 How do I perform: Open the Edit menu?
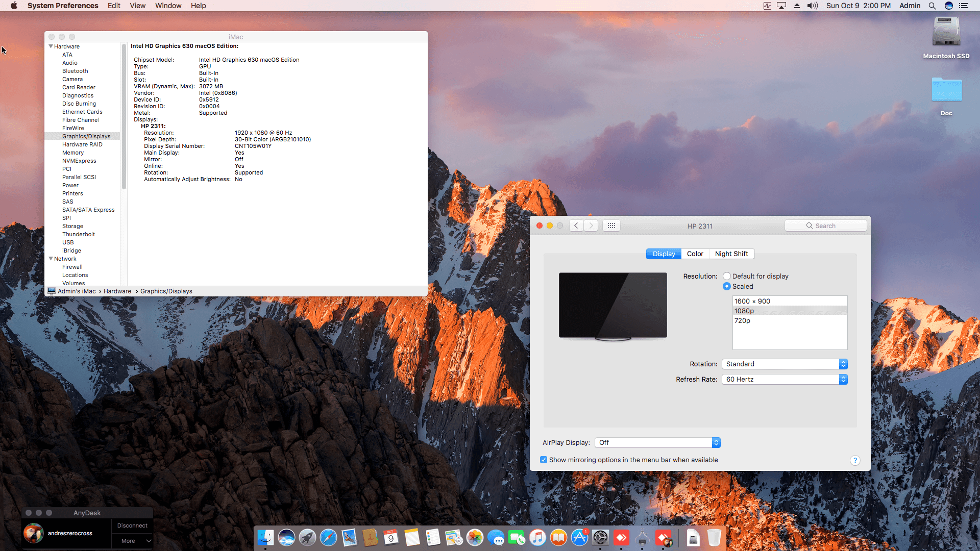click(x=114, y=6)
